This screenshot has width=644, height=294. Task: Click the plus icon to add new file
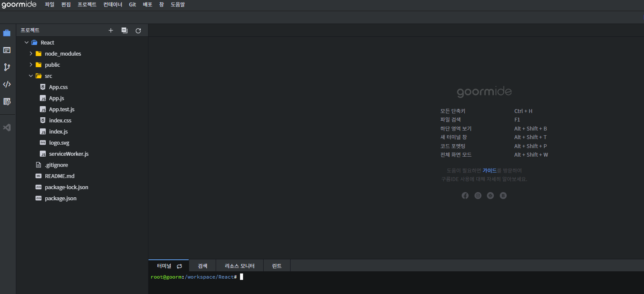(111, 30)
